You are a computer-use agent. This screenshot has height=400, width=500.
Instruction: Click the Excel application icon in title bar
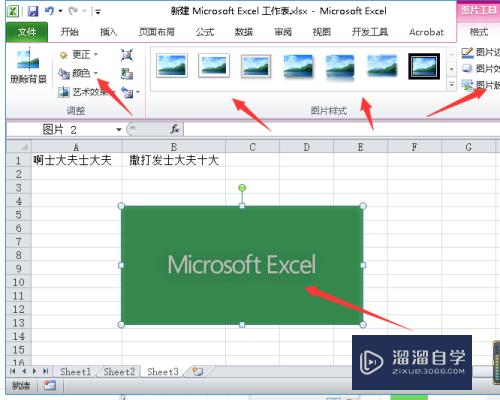point(13,11)
